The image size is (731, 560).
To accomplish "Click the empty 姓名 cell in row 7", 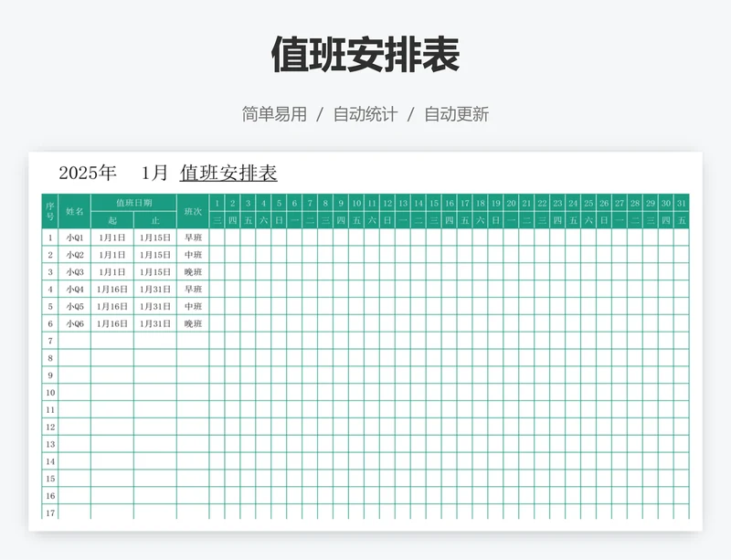I will (x=75, y=341).
